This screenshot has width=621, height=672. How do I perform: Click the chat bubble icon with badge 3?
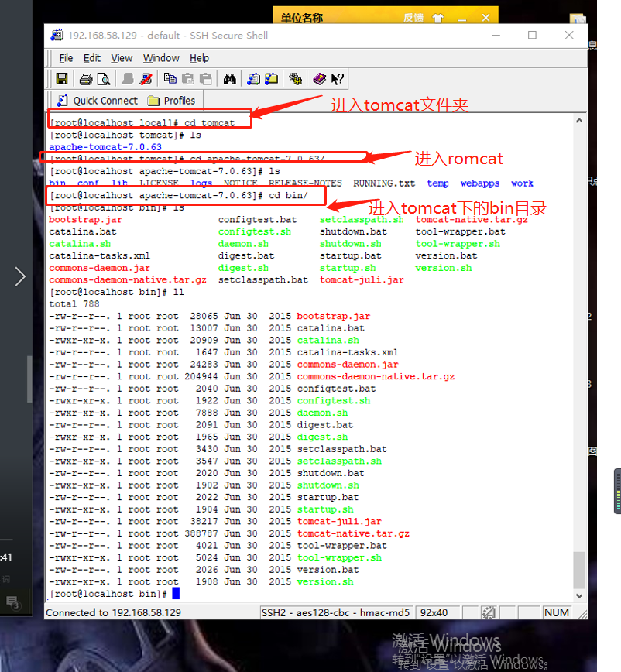coord(13,602)
